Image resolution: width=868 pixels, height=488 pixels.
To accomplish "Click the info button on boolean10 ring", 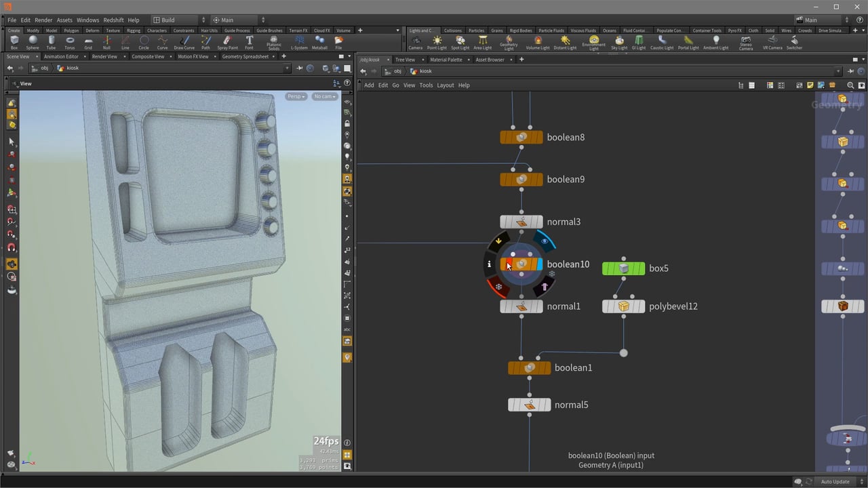I will [489, 264].
